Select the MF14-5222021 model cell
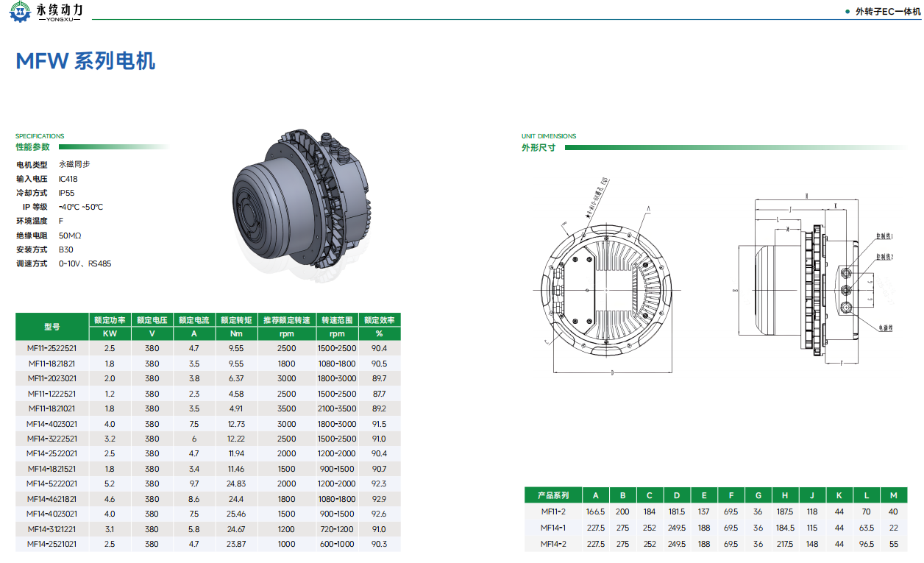 click(x=51, y=484)
